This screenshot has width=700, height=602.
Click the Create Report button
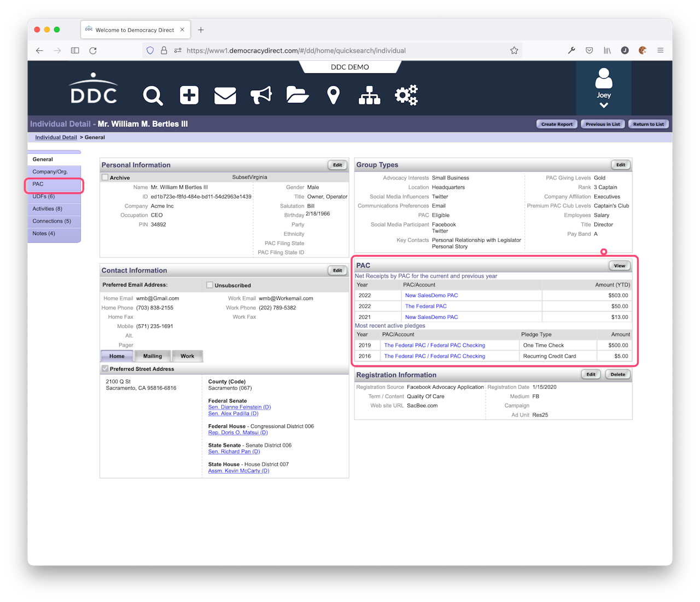[x=557, y=124]
